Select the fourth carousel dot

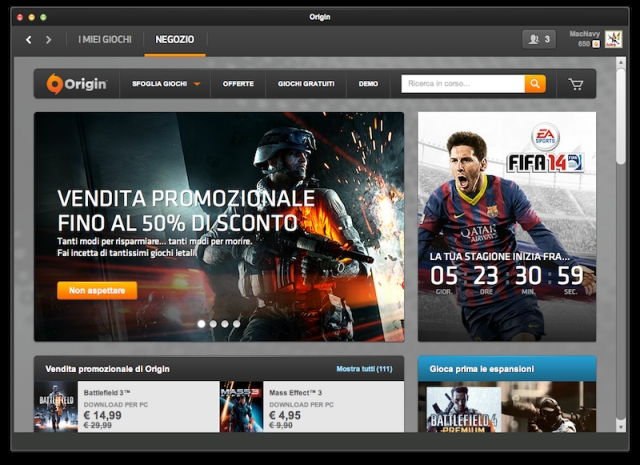pos(237,324)
